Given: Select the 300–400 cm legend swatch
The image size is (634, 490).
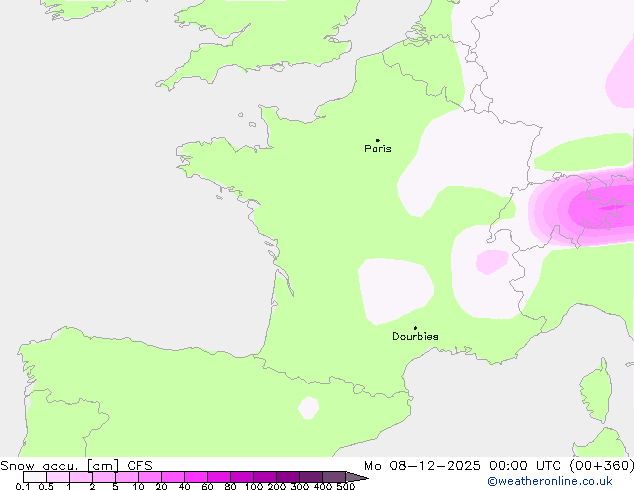Looking at the screenshot, I should coord(311,477).
